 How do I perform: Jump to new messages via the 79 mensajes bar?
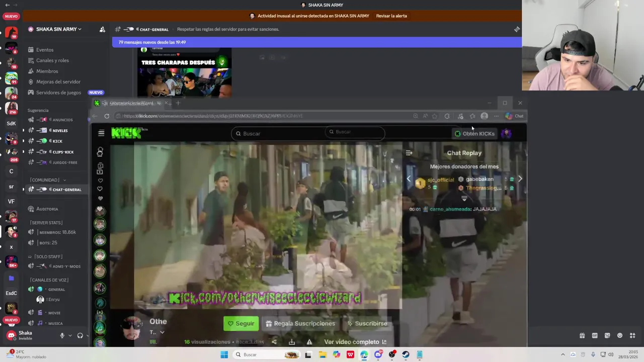pyautogui.click(x=317, y=42)
